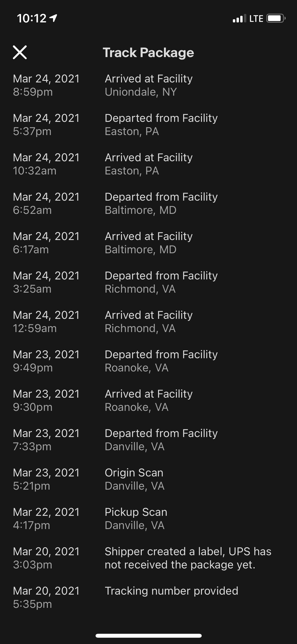Image resolution: width=297 pixels, height=644 pixels.
Task: Tap the Origin Scan Danville, VA event
Action: (x=148, y=479)
